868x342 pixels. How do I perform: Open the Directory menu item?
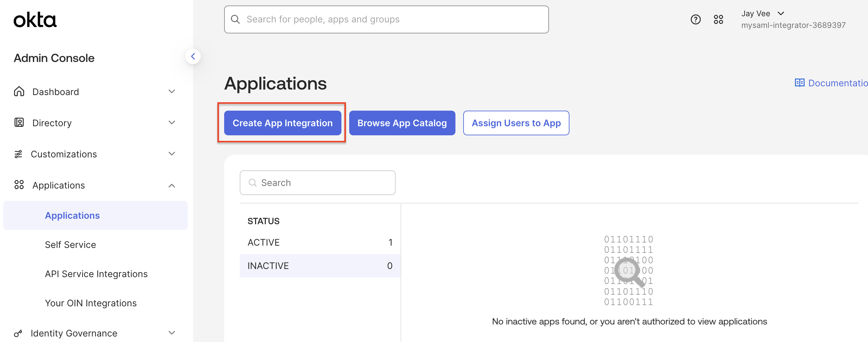[96, 123]
